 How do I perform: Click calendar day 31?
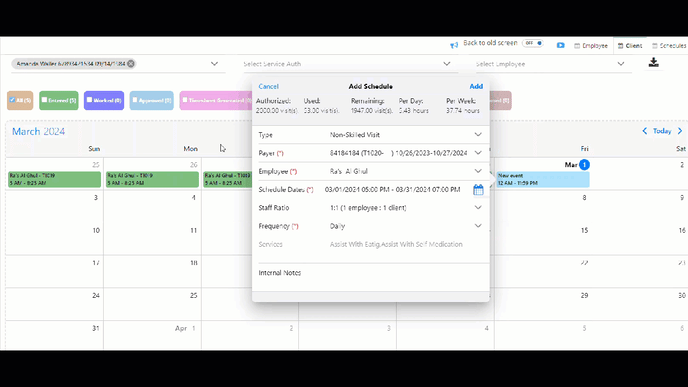(96, 328)
